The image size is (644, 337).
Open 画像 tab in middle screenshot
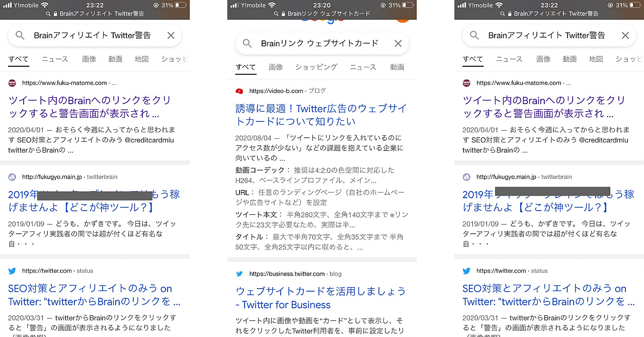276,67
